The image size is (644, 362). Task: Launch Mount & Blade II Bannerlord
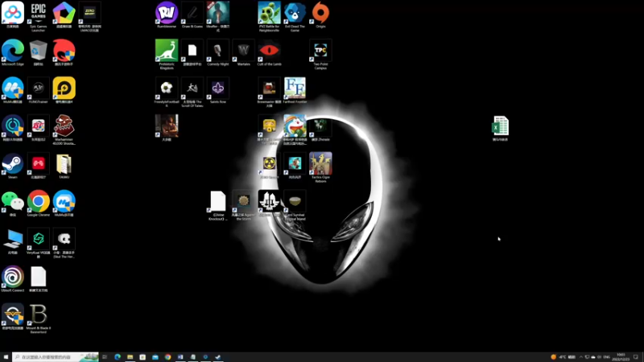(38, 319)
